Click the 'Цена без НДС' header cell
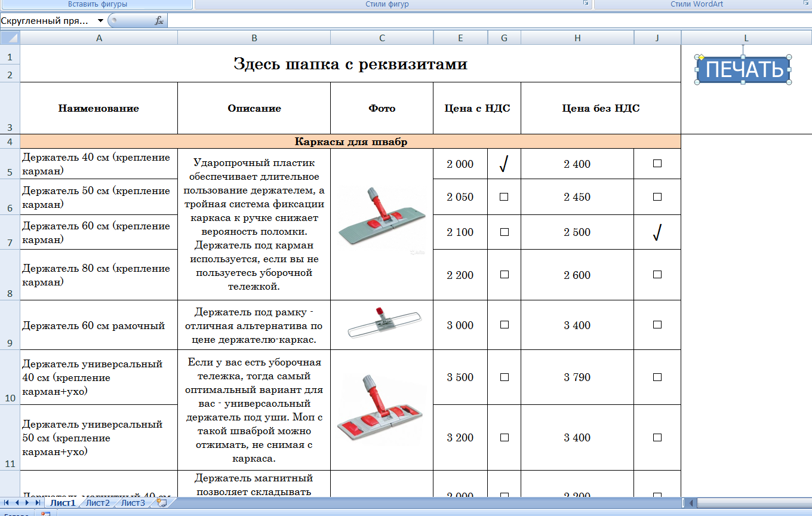The height and width of the screenshot is (516, 812). [601, 108]
